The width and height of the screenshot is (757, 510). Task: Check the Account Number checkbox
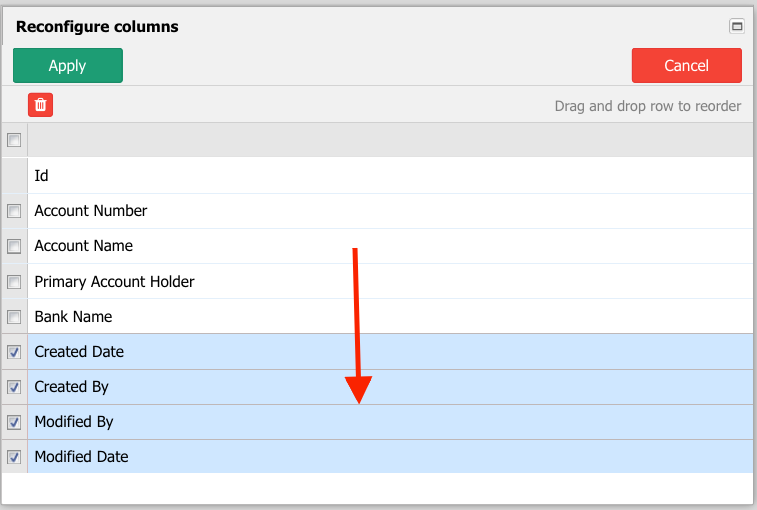click(14, 211)
